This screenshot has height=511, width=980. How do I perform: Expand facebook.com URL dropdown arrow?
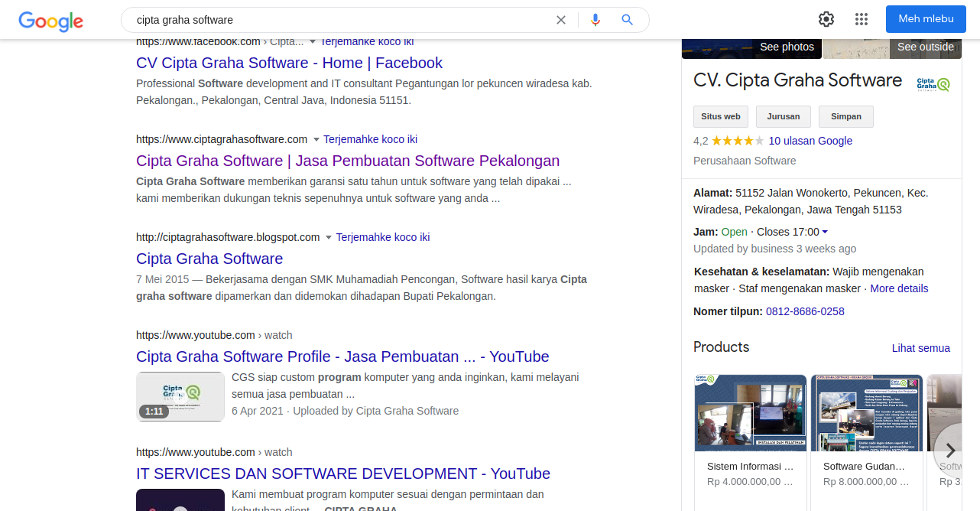(x=313, y=42)
